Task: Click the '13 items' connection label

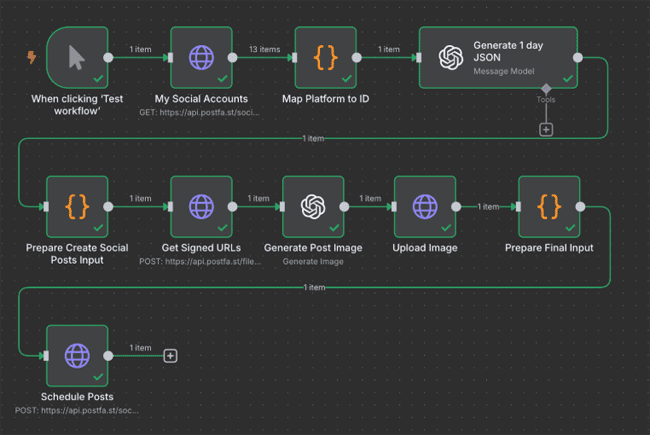Action: 264,49
